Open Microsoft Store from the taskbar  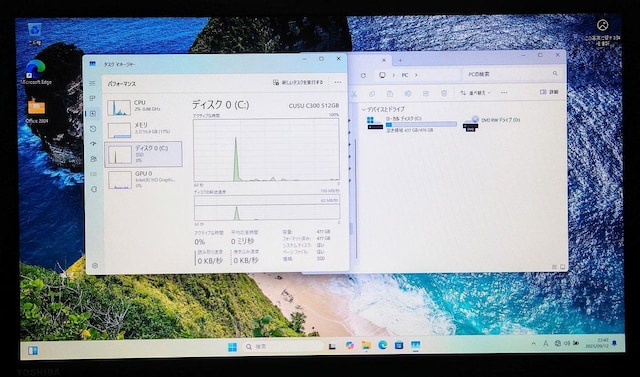(399, 345)
